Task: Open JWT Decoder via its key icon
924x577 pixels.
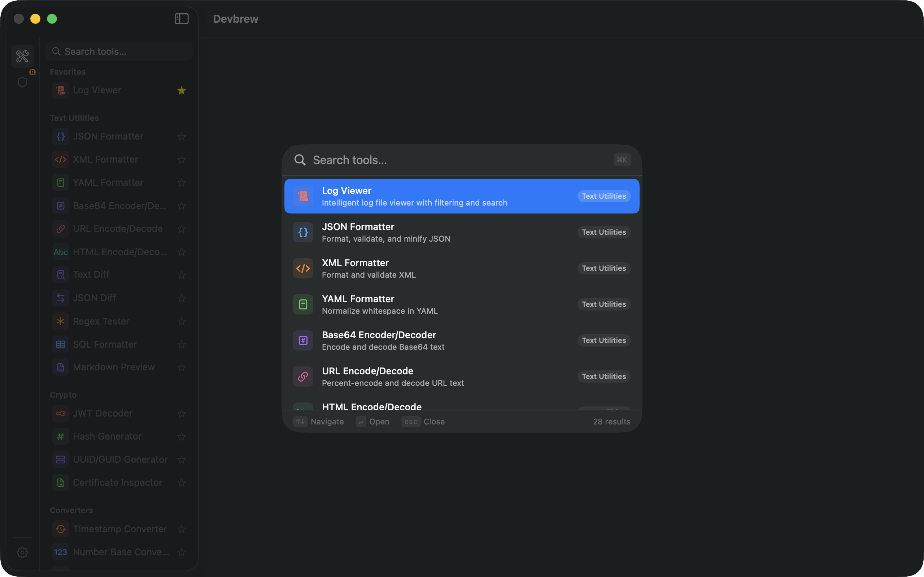Action: pyautogui.click(x=60, y=413)
